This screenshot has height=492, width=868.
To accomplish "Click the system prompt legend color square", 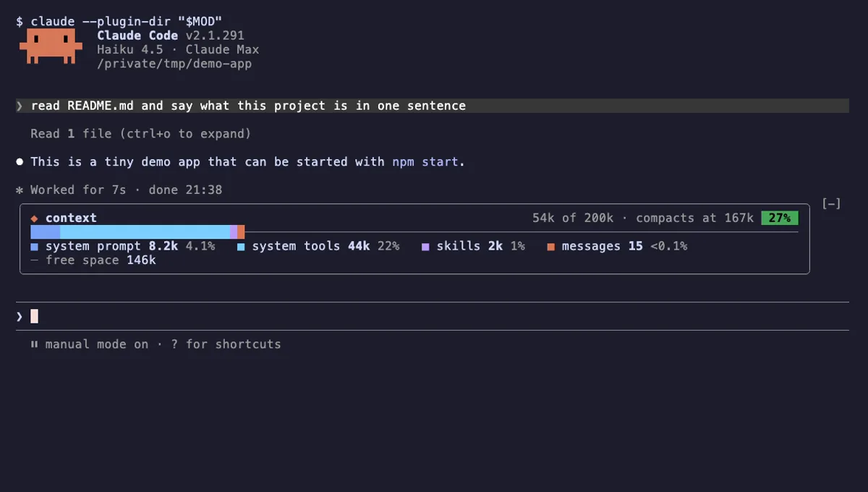I will pyautogui.click(x=35, y=247).
